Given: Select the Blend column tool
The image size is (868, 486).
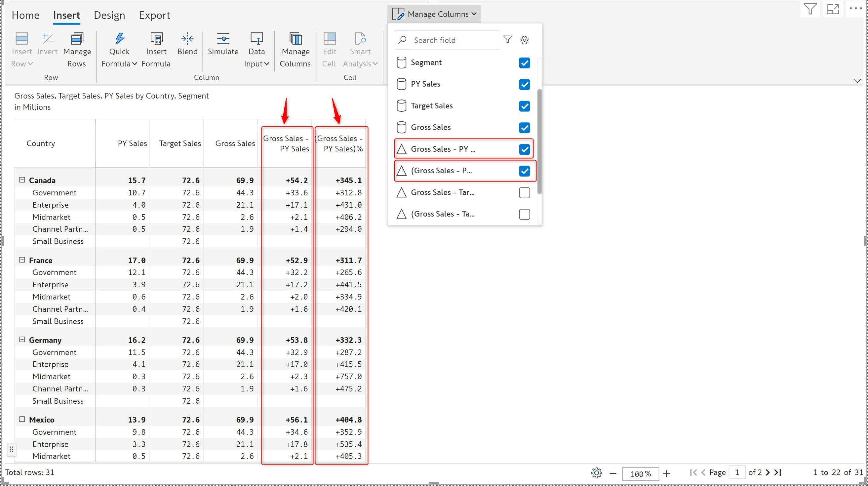Looking at the screenshot, I should coord(187,39).
